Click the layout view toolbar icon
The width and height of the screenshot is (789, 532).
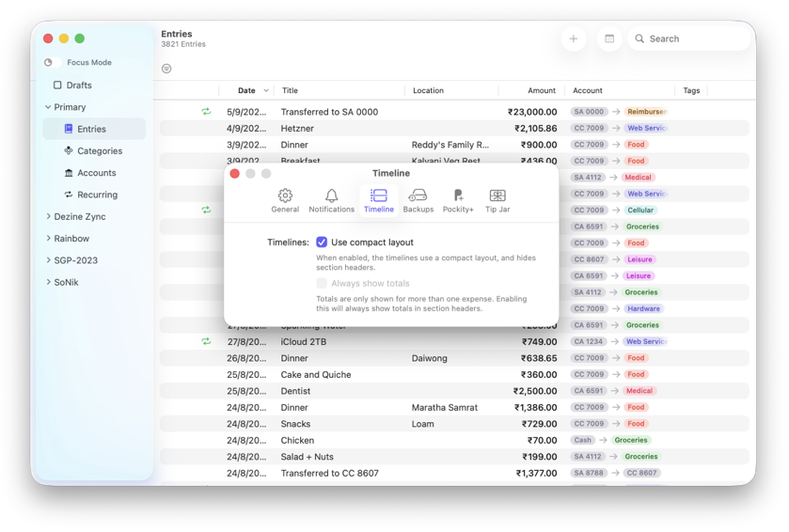tap(608, 39)
